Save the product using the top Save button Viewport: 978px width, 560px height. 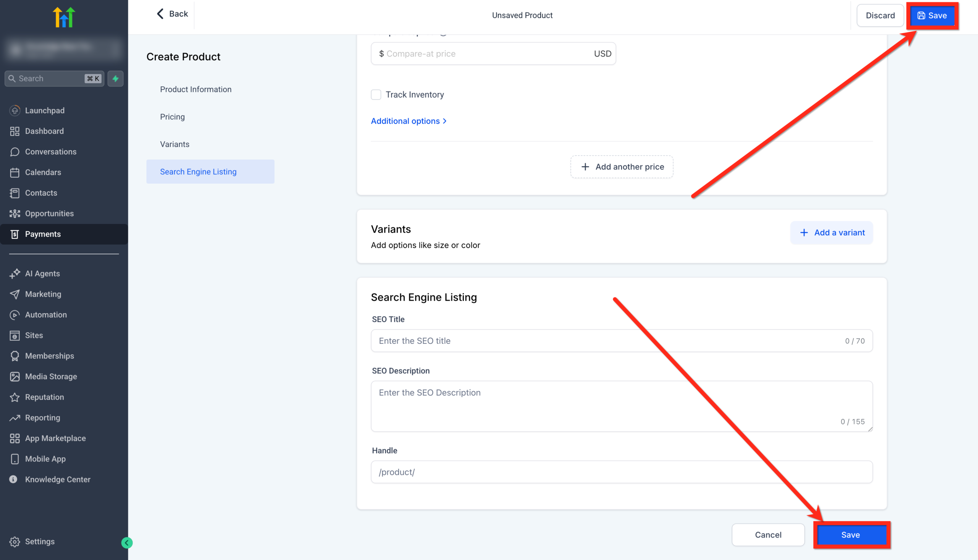932,15
